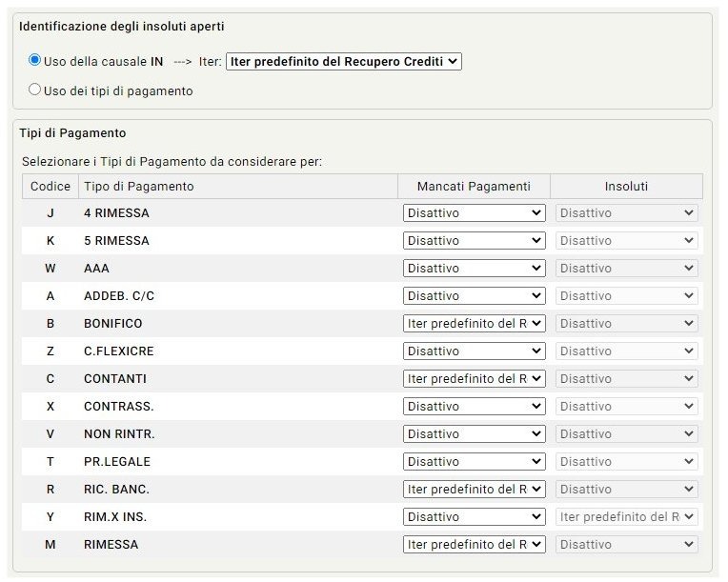This screenshot has width=728, height=582.
Task: Expand Mancati Pagamenti dropdown for CONTRASS.
Action: click(x=474, y=407)
